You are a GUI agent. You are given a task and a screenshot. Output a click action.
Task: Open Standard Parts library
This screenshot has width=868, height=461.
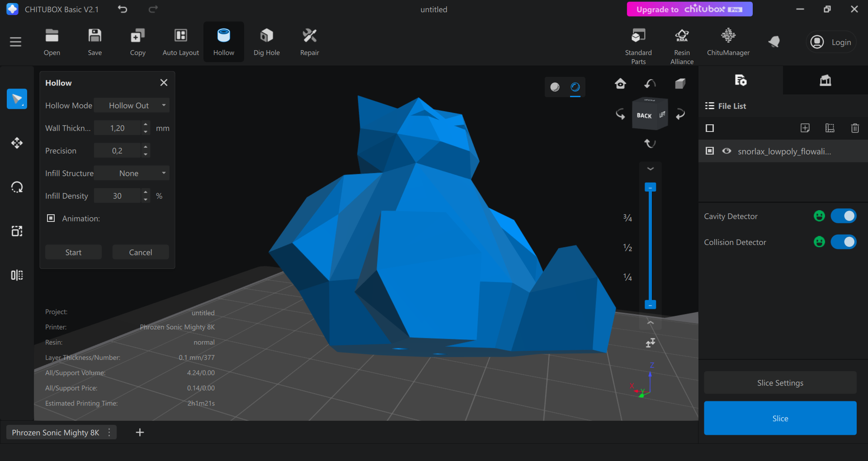point(638,45)
